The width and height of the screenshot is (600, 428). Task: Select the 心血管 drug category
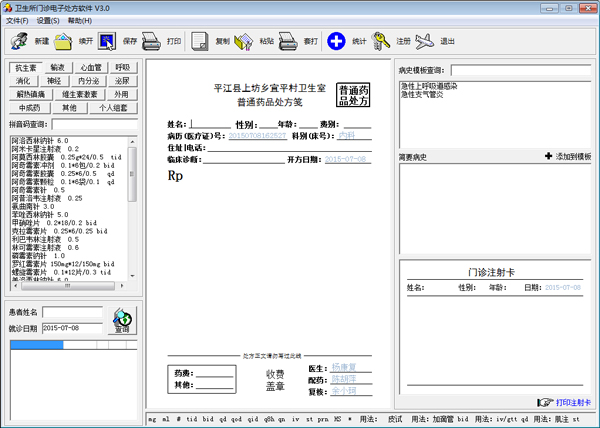[x=91, y=68]
